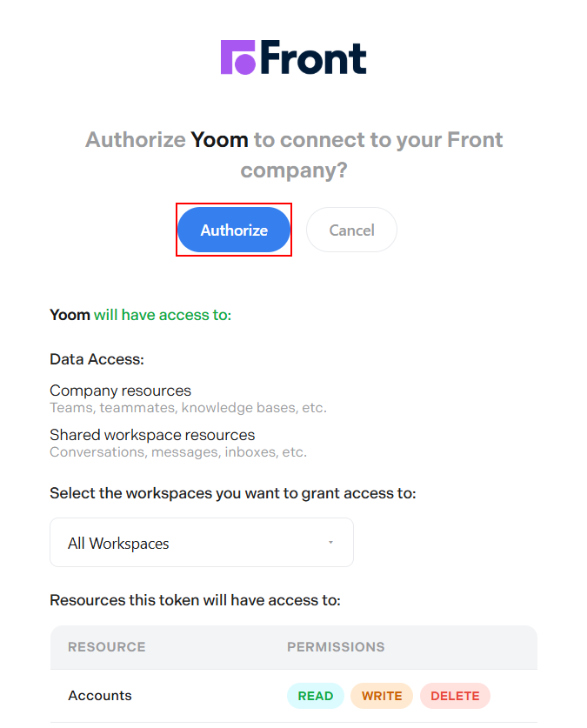Click 'Conversations, messages, inboxes' description text

coord(177,452)
